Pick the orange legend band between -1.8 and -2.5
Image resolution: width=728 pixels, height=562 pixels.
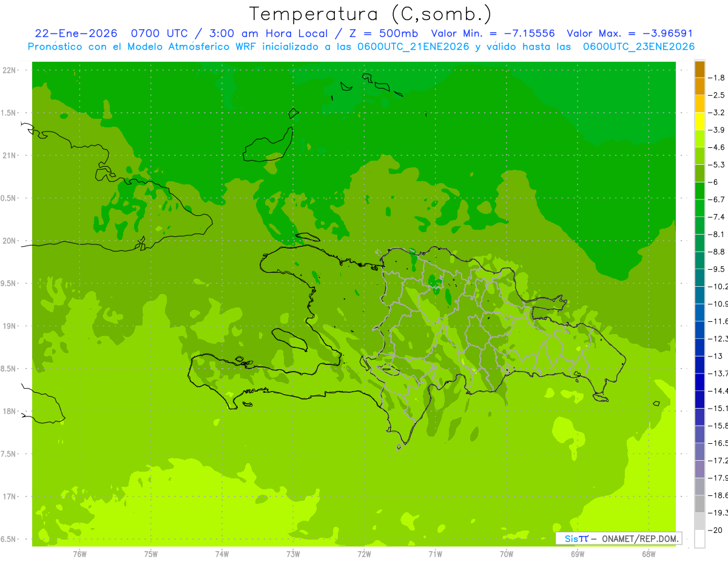tap(699, 87)
